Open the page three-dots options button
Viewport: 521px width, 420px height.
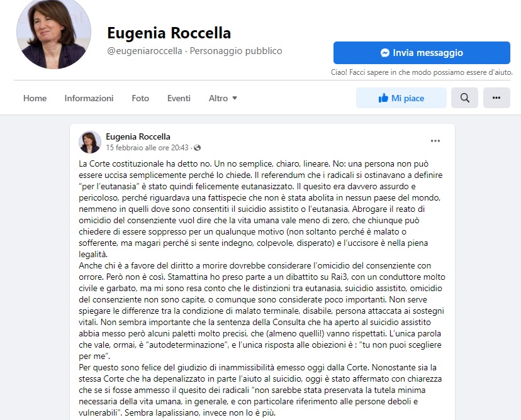click(496, 98)
